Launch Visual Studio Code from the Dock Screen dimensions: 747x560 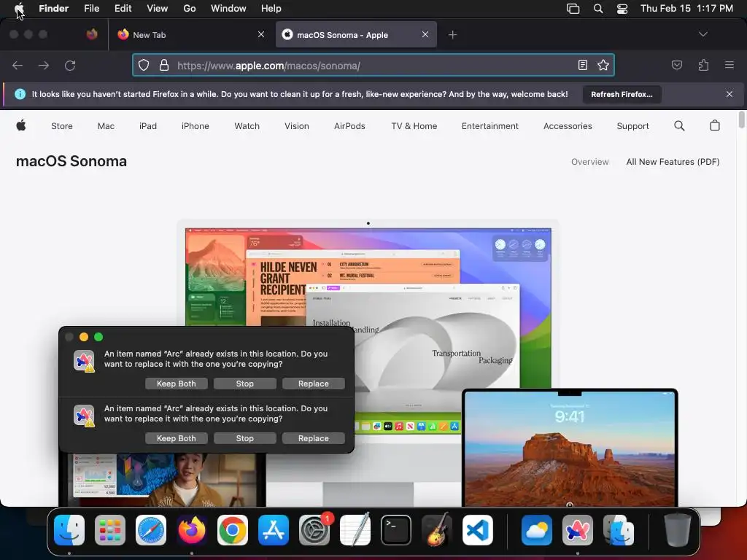click(477, 530)
